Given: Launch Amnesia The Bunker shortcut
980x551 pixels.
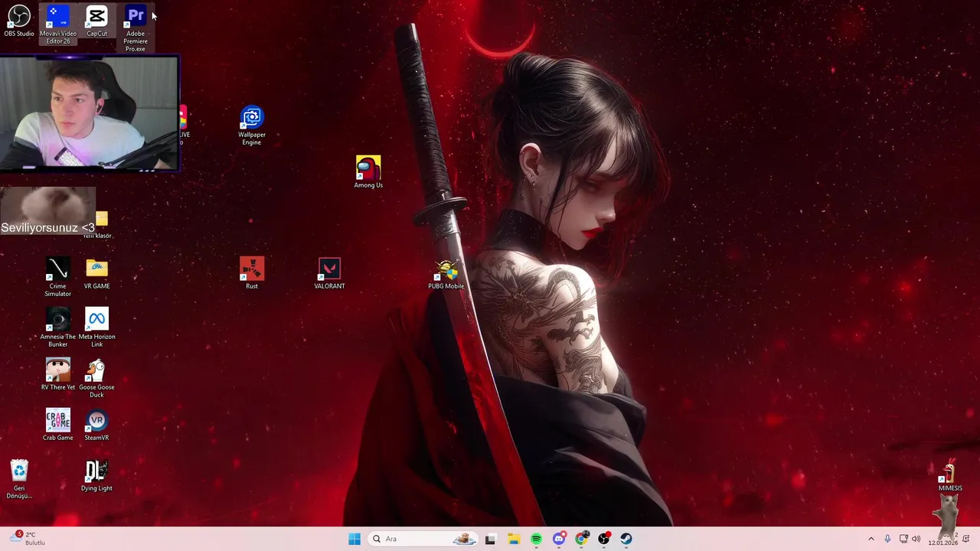Looking at the screenshot, I should coord(57,328).
